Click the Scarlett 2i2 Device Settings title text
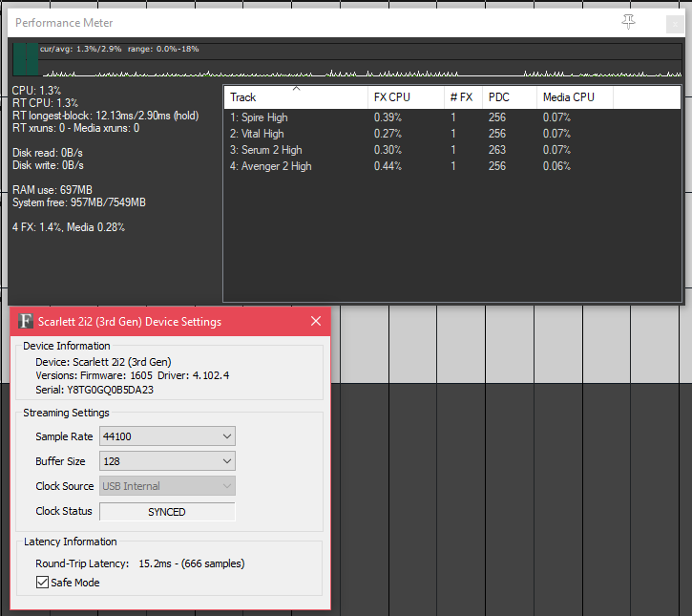This screenshot has width=692, height=616. click(130, 322)
